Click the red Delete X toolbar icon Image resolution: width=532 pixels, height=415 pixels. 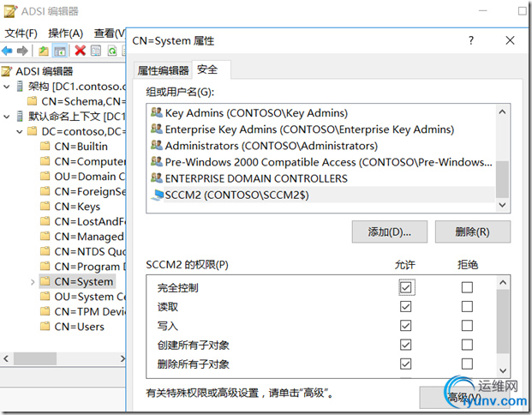coord(80,51)
